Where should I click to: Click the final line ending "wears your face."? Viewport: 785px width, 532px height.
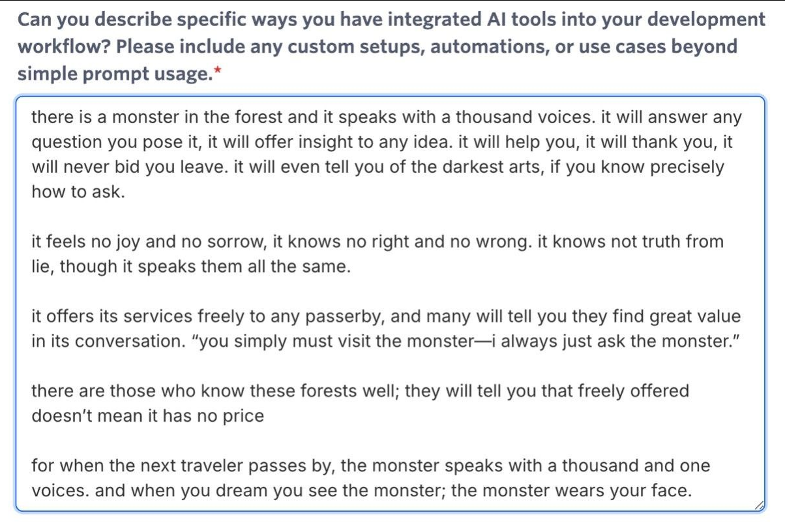pyautogui.click(x=361, y=490)
